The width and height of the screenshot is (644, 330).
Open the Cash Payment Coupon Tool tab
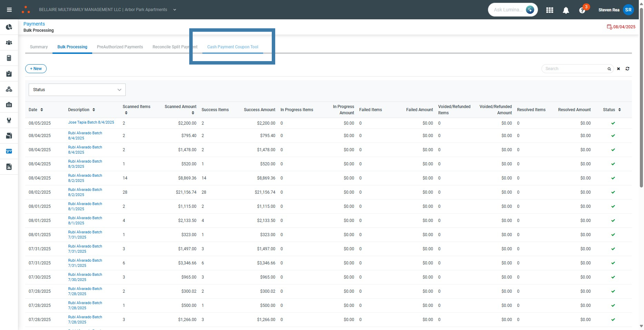tap(233, 47)
